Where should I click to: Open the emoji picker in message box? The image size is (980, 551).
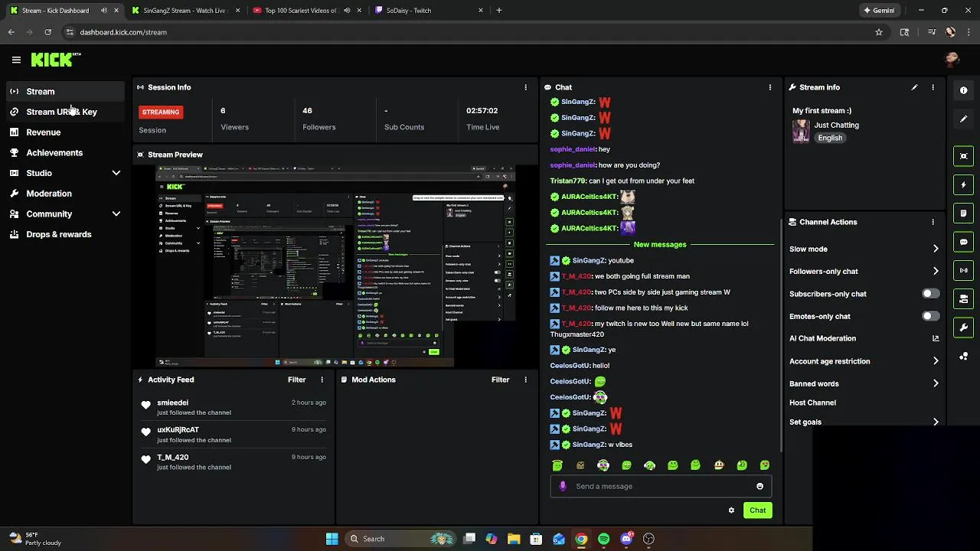[759, 486]
